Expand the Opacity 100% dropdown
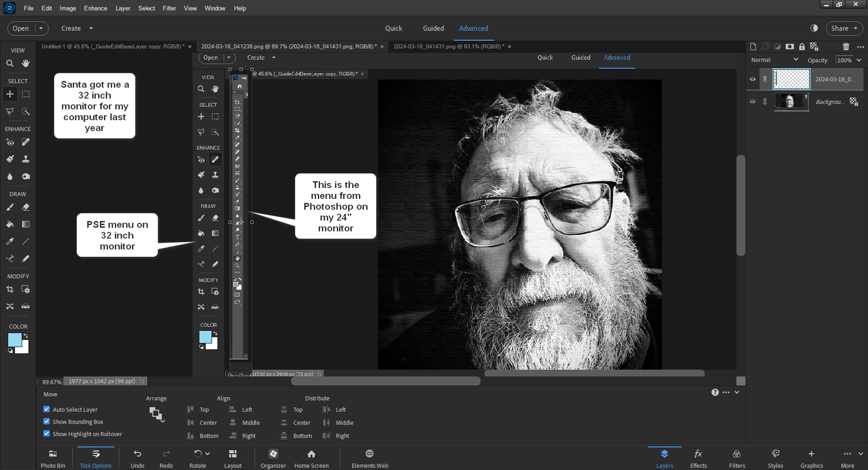Viewport: 868px width, 470px height. click(859, 60)
